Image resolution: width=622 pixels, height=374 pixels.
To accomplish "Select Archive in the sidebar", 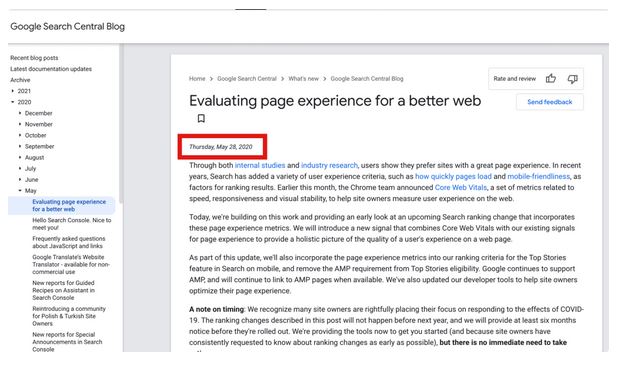I will [20, 80].
